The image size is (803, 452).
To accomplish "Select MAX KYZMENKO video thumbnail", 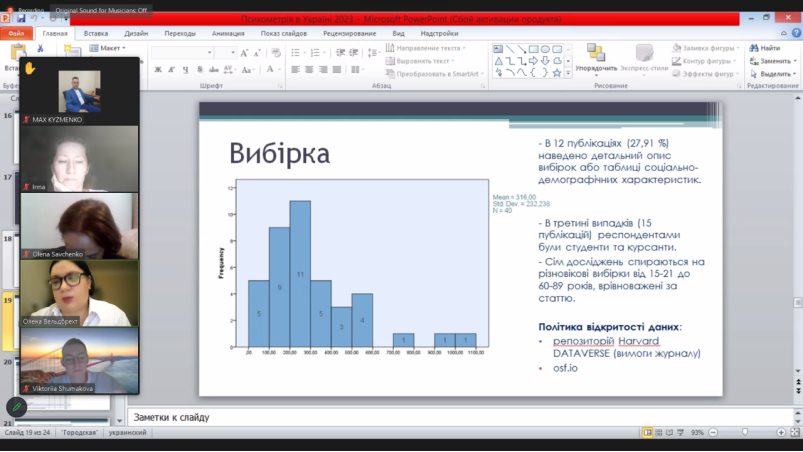I will (79, 91).
